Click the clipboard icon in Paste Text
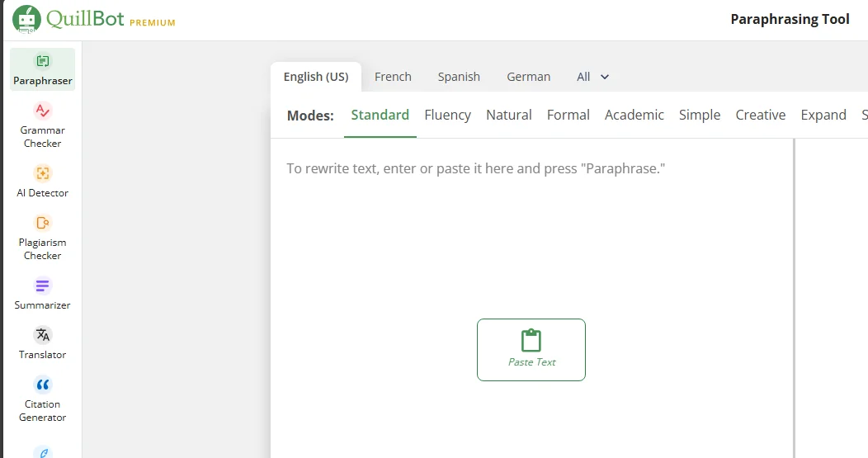 click(x=531, y=340)
